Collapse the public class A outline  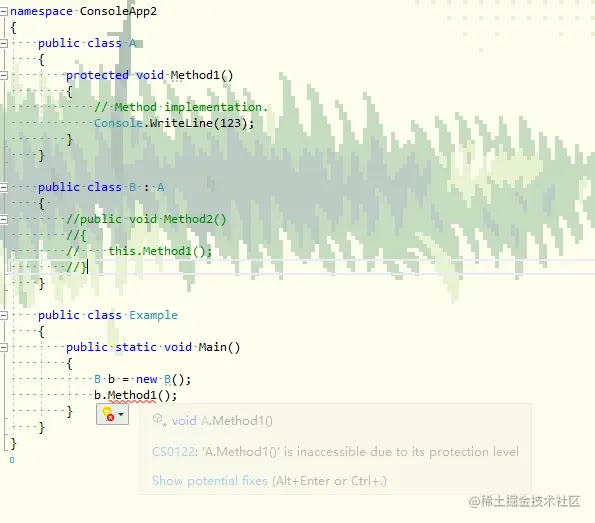pos(3,43)
